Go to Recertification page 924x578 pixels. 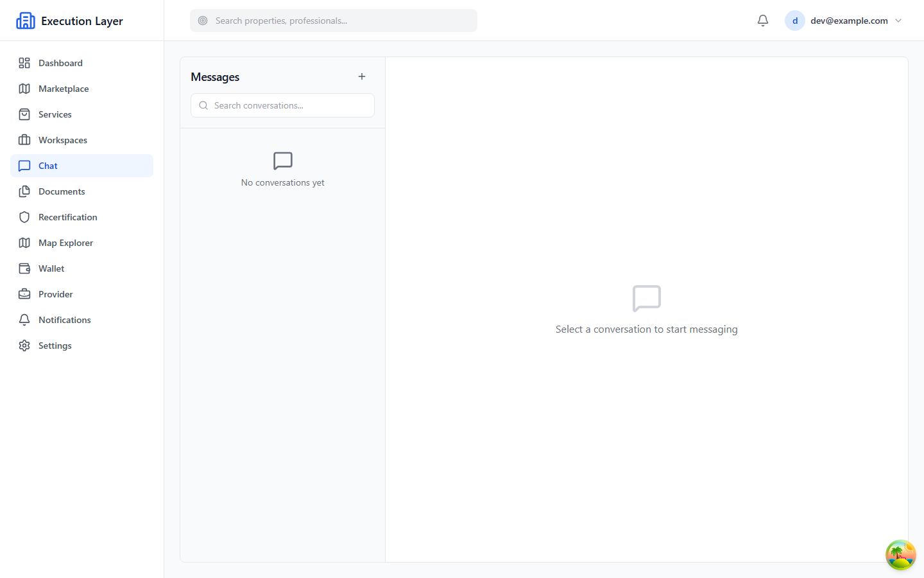81,217
